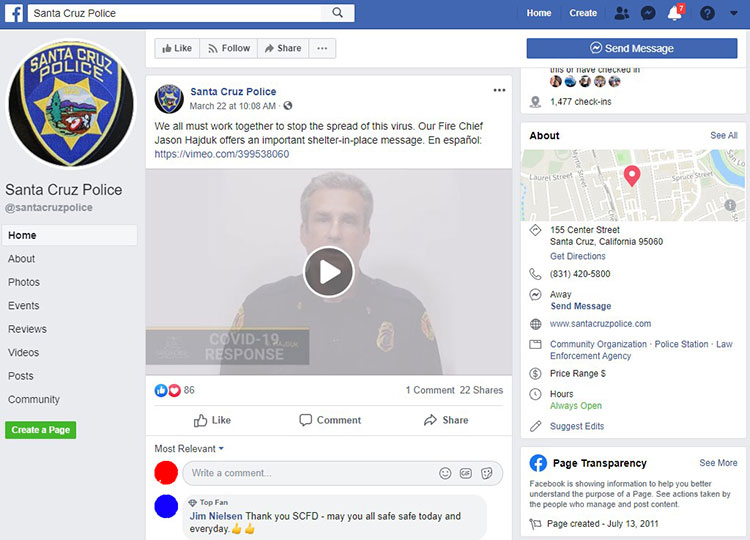The image size is (750, 540).
Task: Click the Facebook logo icon
Action: (17, 13)
